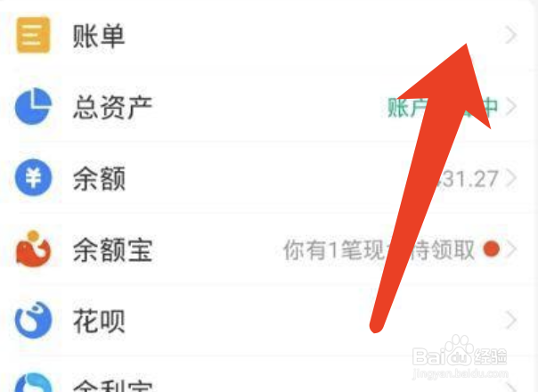Tap the partially visible 余利宝 icon
538x392 pixels.
tap(33, 382)
